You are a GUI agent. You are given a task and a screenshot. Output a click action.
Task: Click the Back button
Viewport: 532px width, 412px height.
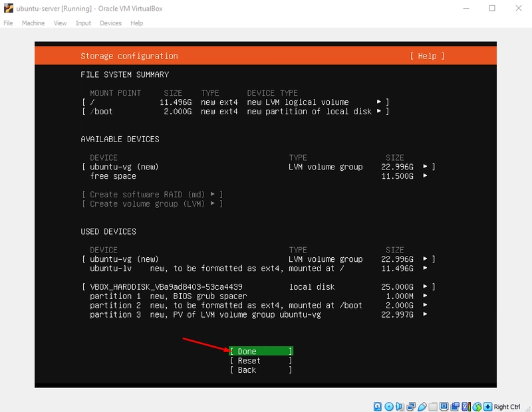click(x=261, y=370)
